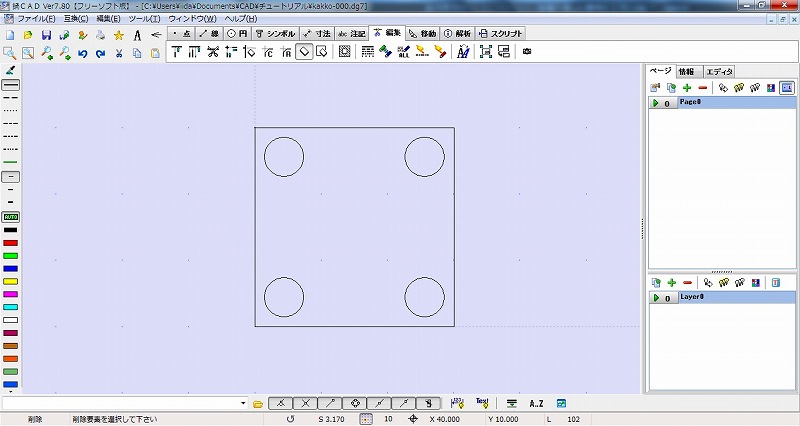Click the A..Z button in bottom bar

(536, 403)
